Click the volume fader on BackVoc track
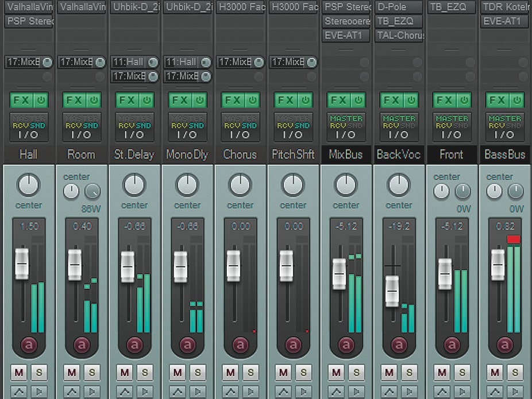Viewport: 532px width, 399px height. 392,292
